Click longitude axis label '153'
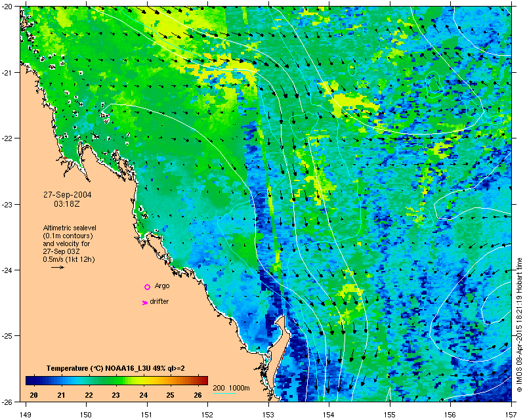This screenshot has width=525, height=420. pos(268,414)
